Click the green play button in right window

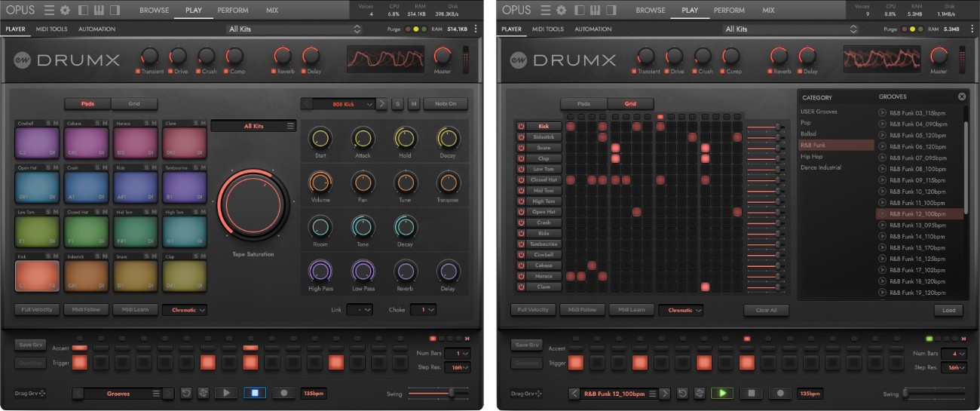click(723, 393)
